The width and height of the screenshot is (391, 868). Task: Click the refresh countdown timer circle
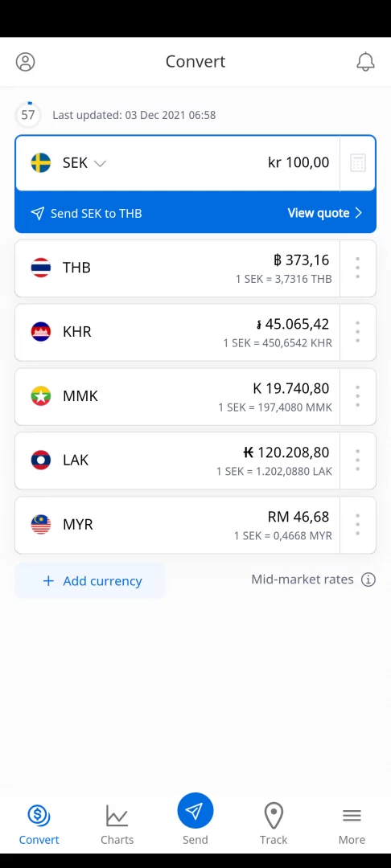27,115
